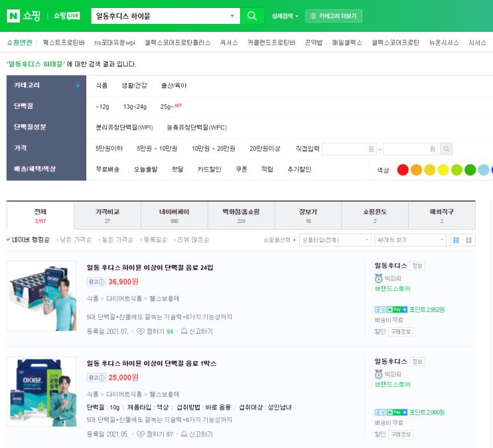Filter price 5만원 ~ 10만원

(157, 149)
